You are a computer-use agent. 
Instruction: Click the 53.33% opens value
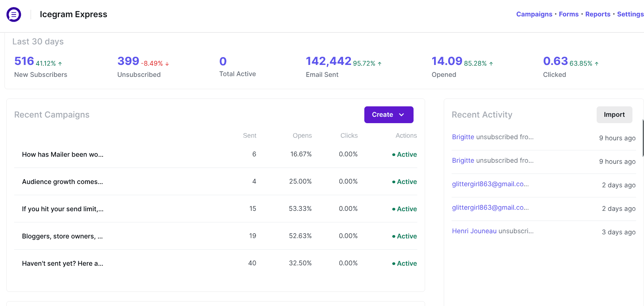point(300,209)
